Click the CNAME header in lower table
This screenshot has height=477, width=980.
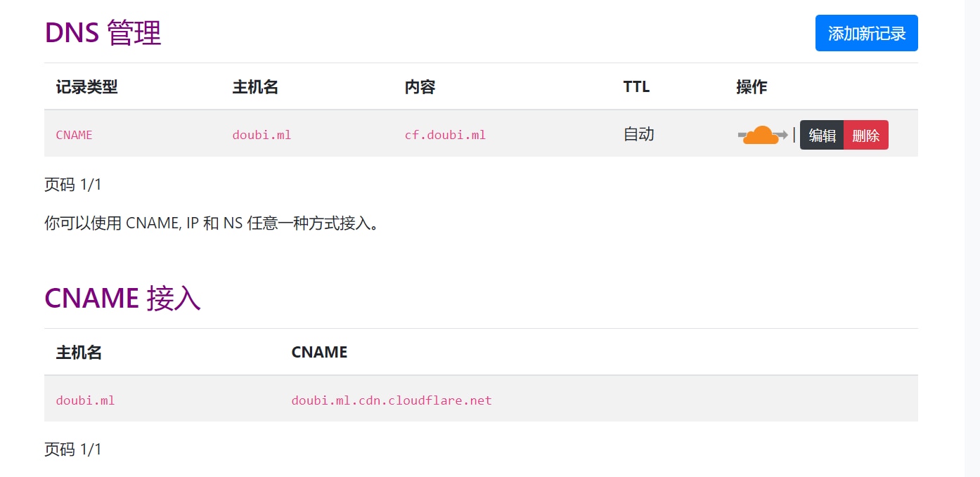[x=319, y=352]
